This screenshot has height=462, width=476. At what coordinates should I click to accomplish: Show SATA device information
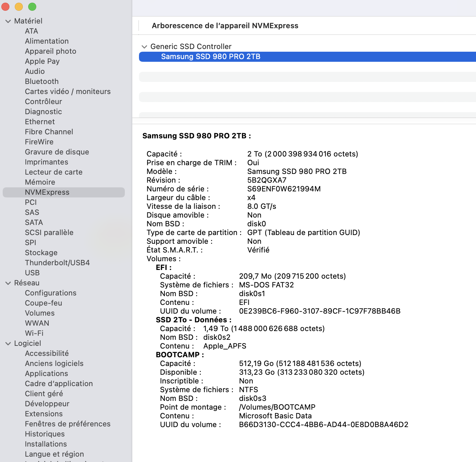click(34, 222)
